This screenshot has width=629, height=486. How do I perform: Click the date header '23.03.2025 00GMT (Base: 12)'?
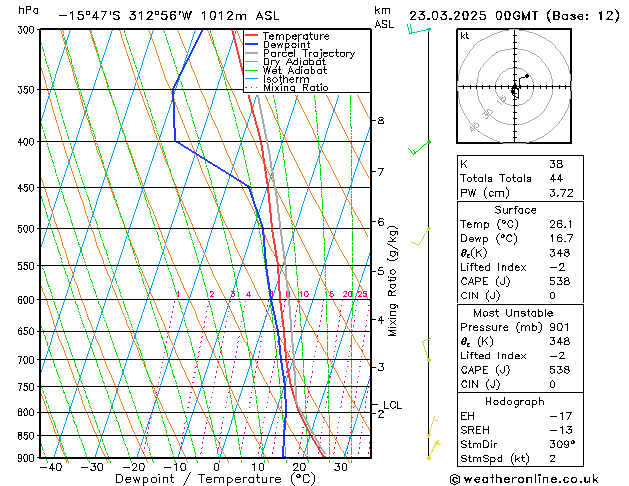[514, 16]
